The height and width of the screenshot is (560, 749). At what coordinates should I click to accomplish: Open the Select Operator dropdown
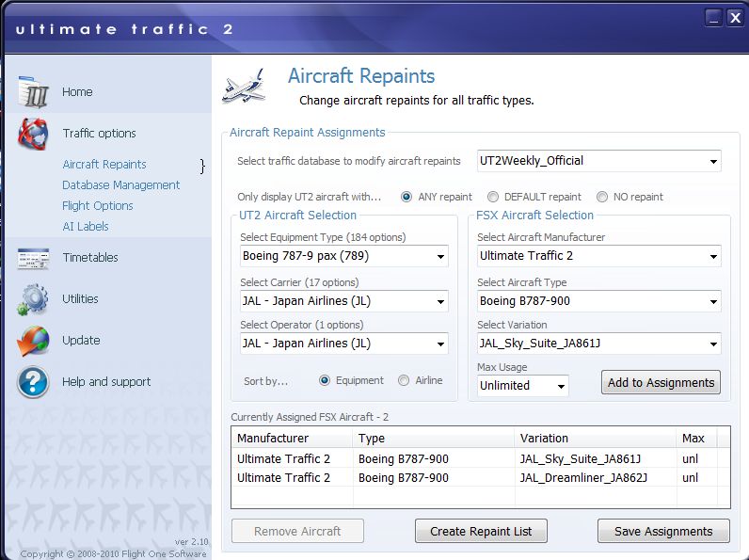[344, 344]
